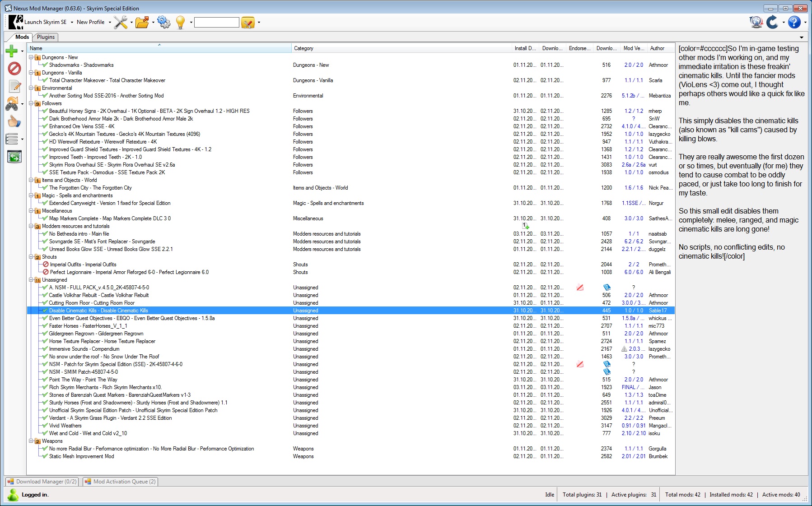Click the blue question mark Help icon
Image resolution: width=812 pixels, height=506 pixels.
pyautogui.click(x=794, y=22)
